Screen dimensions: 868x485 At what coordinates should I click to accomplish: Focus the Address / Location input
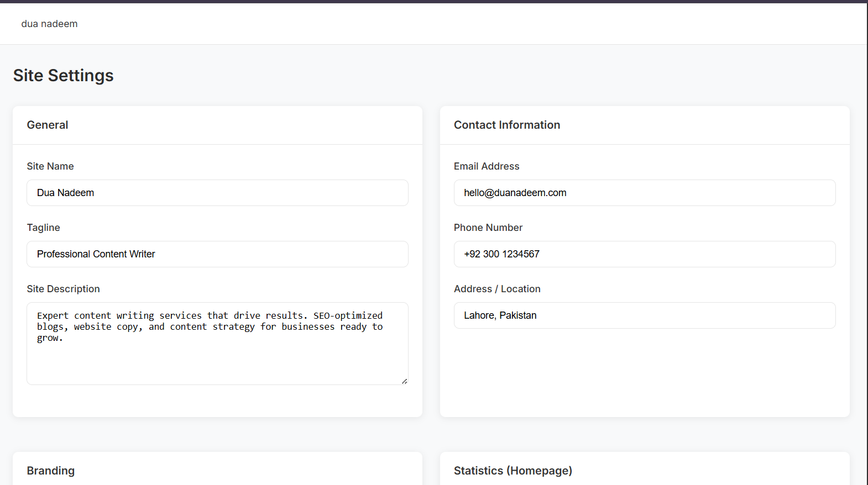[x=644, y=315]
